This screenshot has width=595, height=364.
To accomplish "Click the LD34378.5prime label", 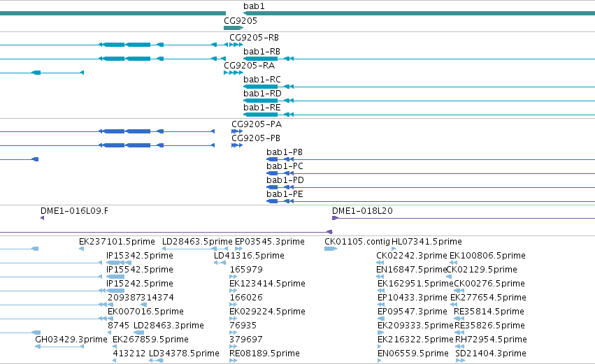I will coord(184,354).
